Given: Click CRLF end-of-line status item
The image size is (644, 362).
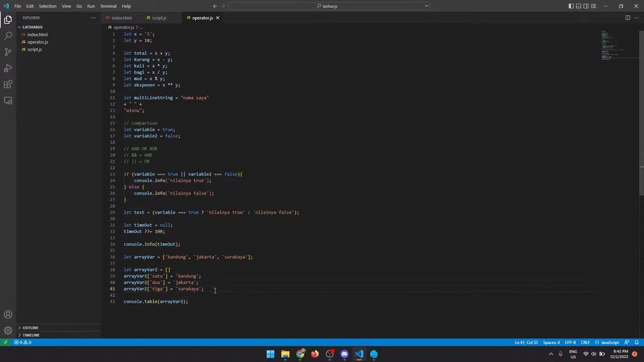Looking at the screenshot, I should (x=585, y=342).
